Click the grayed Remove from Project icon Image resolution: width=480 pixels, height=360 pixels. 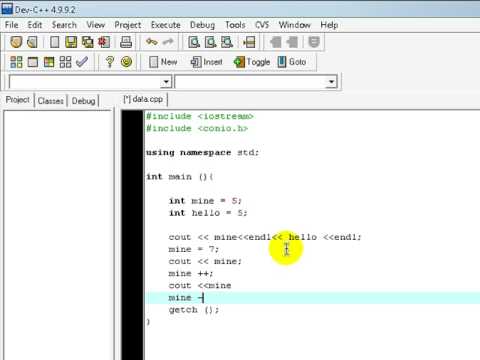292,42
